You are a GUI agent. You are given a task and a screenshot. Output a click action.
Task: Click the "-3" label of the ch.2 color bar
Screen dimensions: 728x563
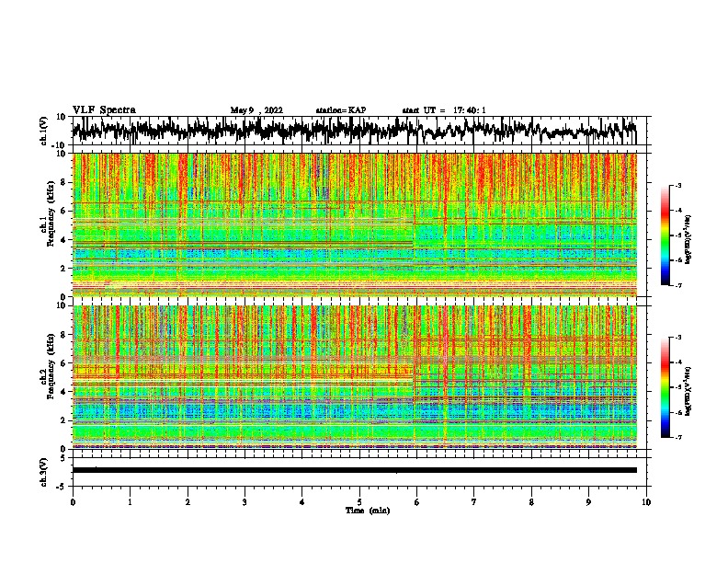click(x=678, y=338)
